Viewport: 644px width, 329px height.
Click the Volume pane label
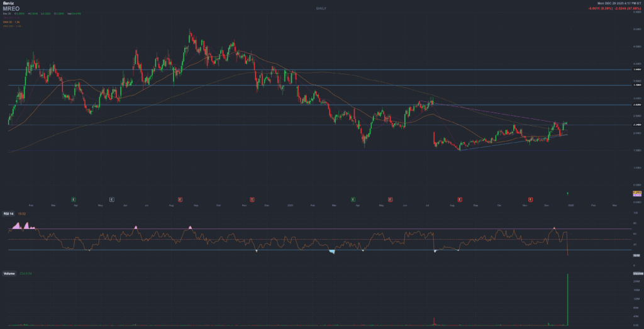(x=9, y=274)
